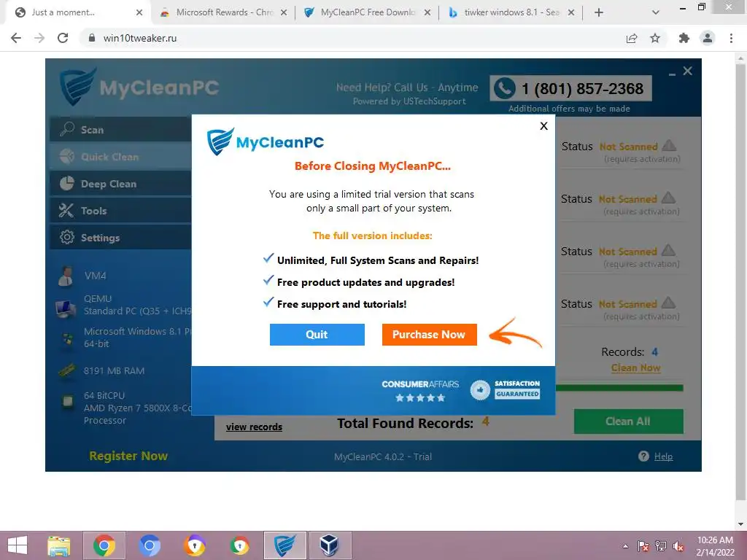Click the green scan progress bar
The height and width of the screenshot is (560, 747).
tap(619, 388)
